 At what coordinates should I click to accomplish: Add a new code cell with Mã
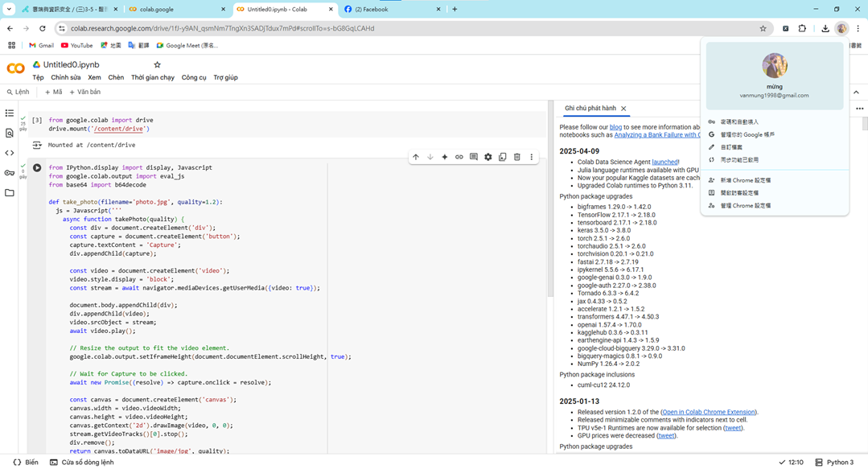[53, 93]
